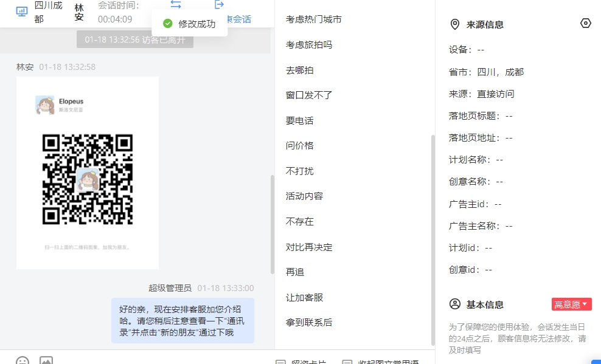Open the emoji picker smiley icon
Image resolution: width=601 pixels, height=364 pixels.
[23, 360]
